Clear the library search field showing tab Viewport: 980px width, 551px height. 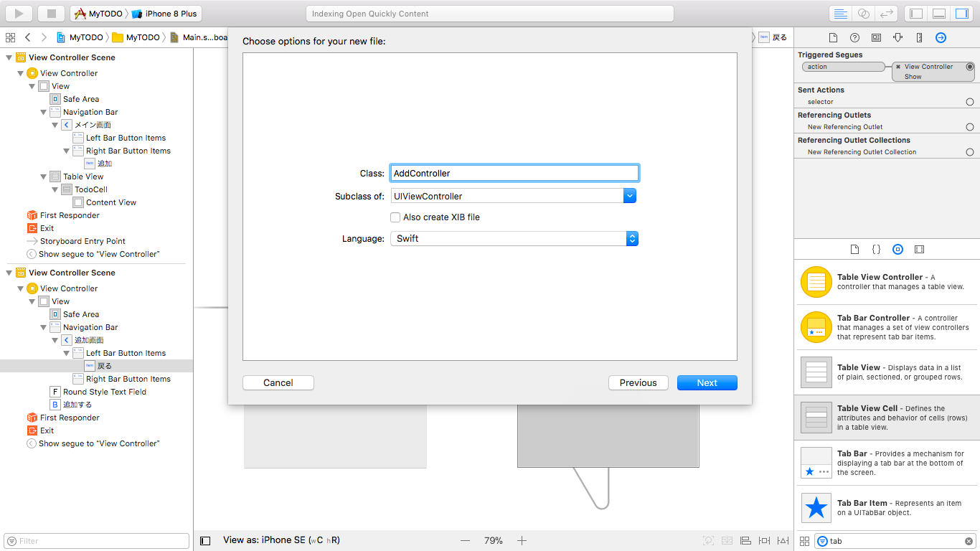tap(970, 540)
